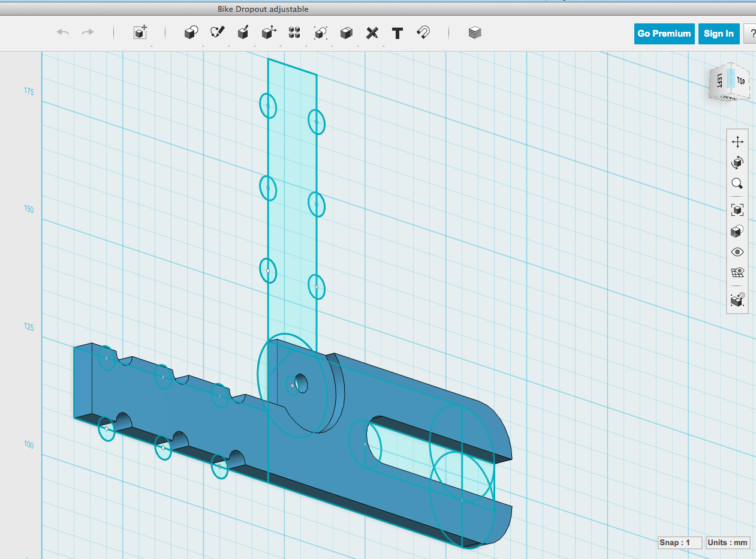This screenshot has height=559, width=756.
Task: Open the Material layers tool
Action: click(475, 33)
